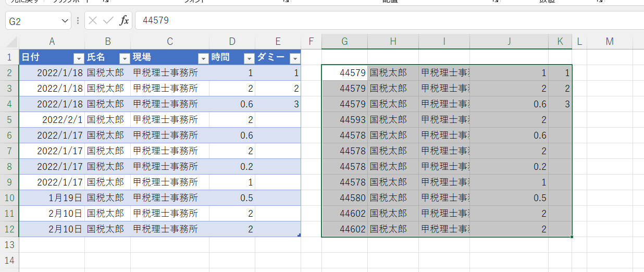Select column header F
This screenshot has height=272, width=644.
(311, 42)
